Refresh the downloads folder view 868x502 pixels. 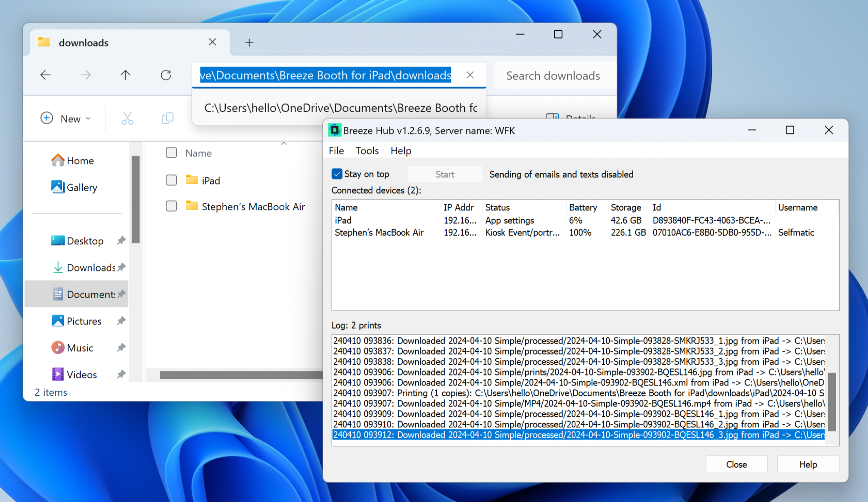[x=166, y=75]
